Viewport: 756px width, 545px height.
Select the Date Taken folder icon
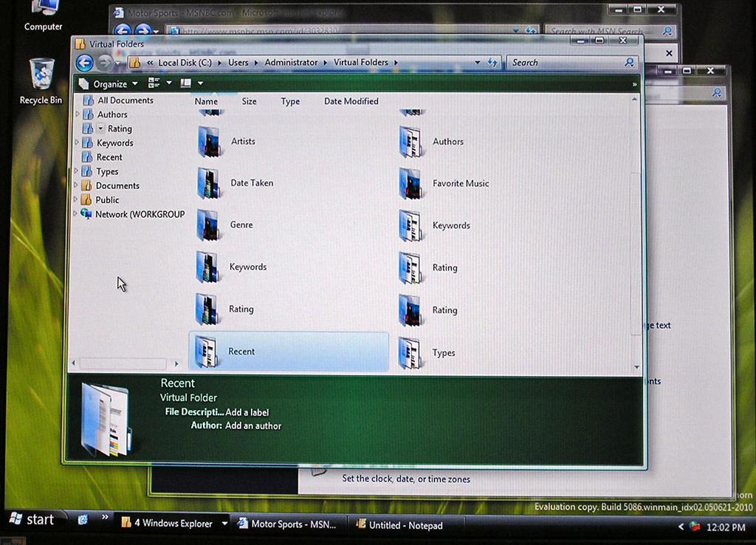tap(209, 183)
